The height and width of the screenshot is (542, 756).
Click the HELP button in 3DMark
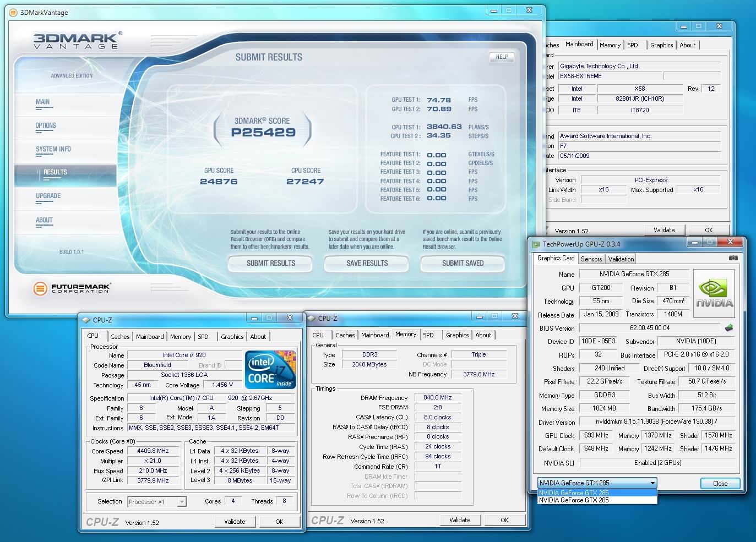tap(502, 57)
